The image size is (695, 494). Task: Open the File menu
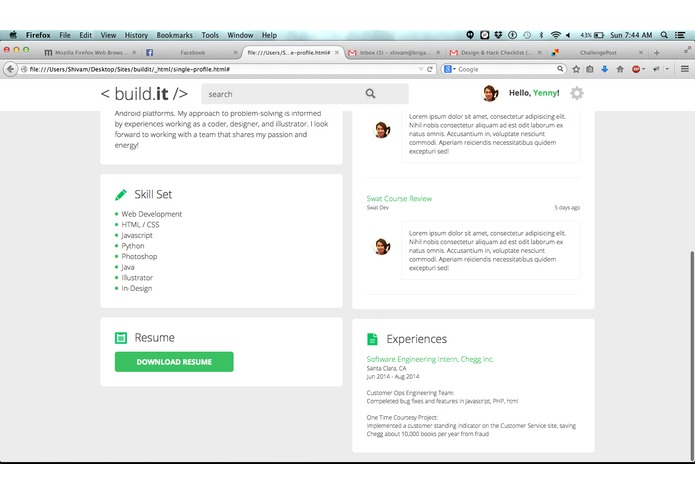pos(65,35)
